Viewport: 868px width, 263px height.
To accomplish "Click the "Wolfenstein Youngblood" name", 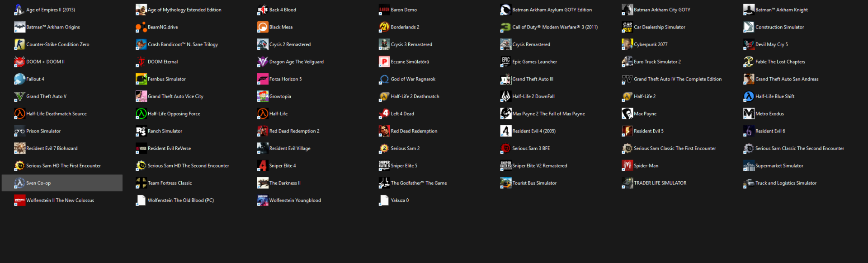I will (x=295, y=200).
